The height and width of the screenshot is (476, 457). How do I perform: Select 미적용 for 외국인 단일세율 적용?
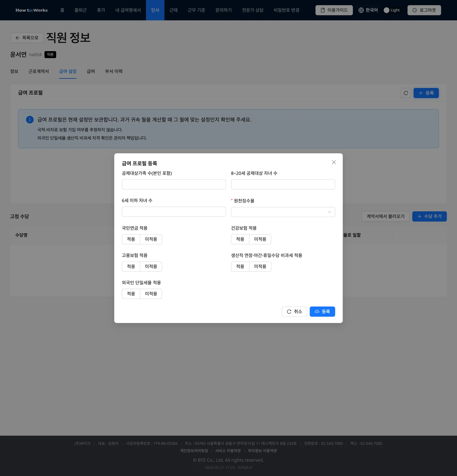[x=151, y=294]
